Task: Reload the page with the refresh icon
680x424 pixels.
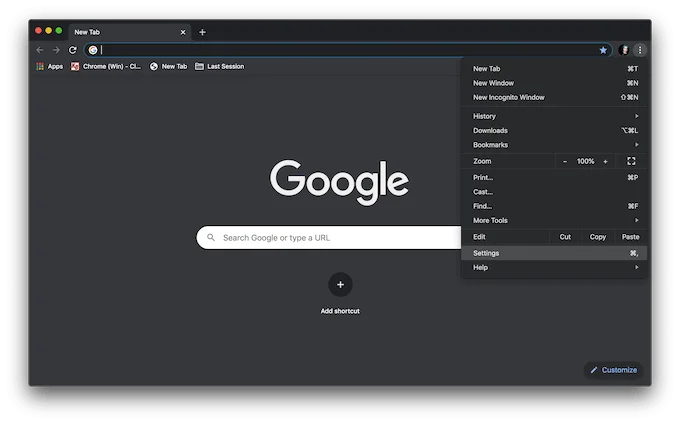Action: (72, 50)
